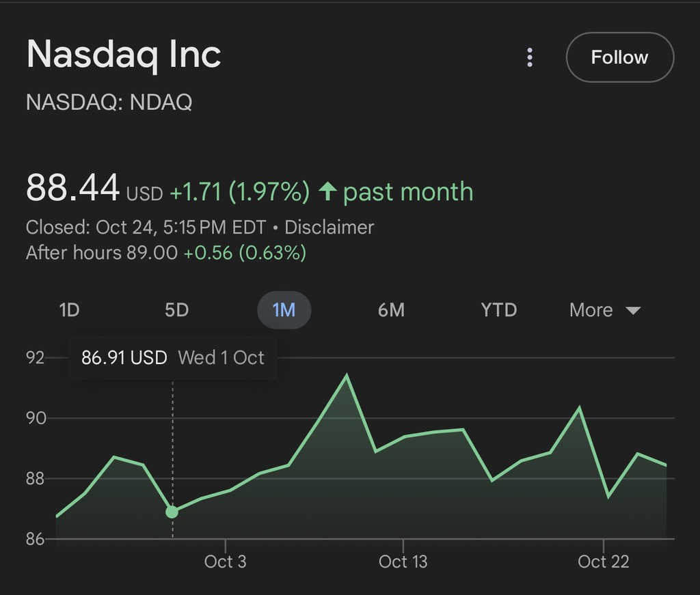Screen dimensions: 700x595
Task: Open the three-dot more options menu
Action: [x=530, y=57]
